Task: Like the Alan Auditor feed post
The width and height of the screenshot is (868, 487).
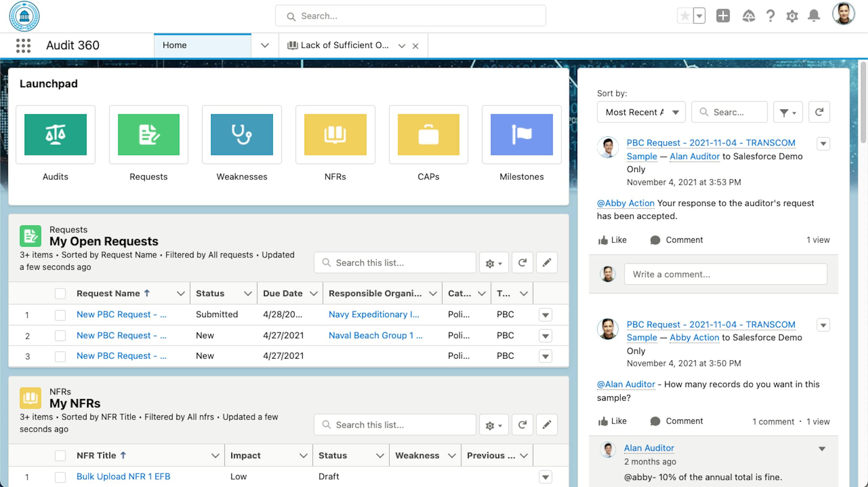Action: pyautogui.click(x=612, y=240)
